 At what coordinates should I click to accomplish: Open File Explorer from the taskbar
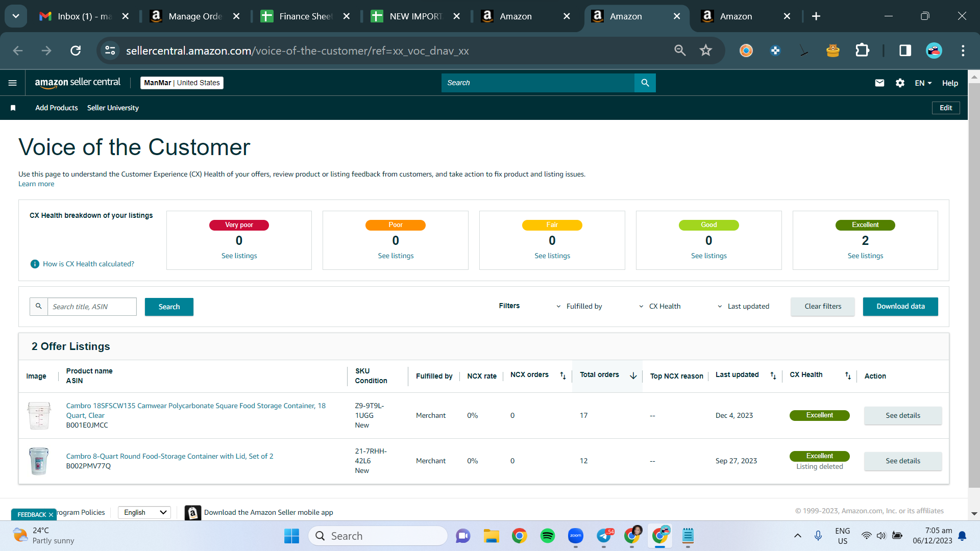tap(491, 536)
